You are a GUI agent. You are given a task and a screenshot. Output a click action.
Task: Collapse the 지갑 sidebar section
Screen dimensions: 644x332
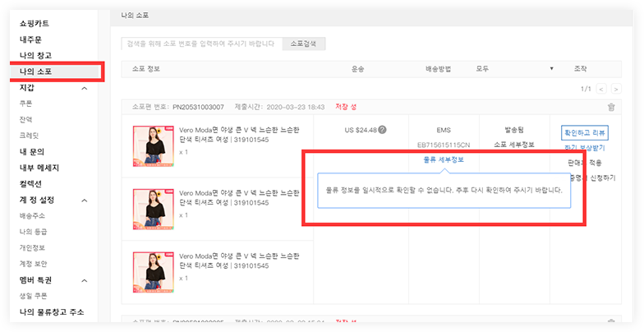click(x=85, y=87)
